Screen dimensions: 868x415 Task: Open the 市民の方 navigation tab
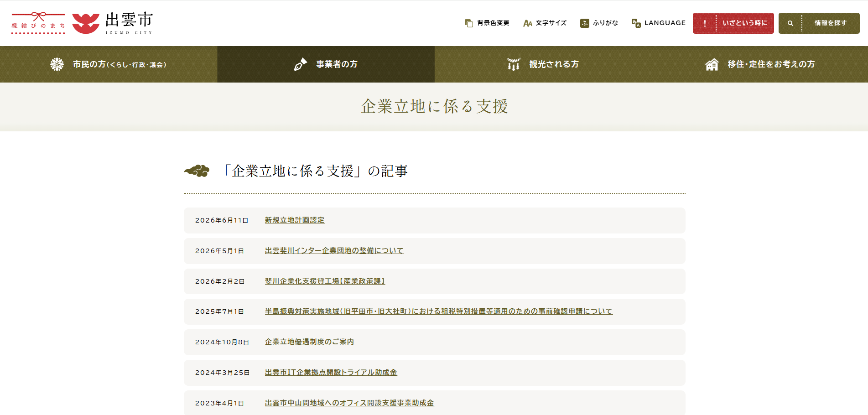point(109,64)
